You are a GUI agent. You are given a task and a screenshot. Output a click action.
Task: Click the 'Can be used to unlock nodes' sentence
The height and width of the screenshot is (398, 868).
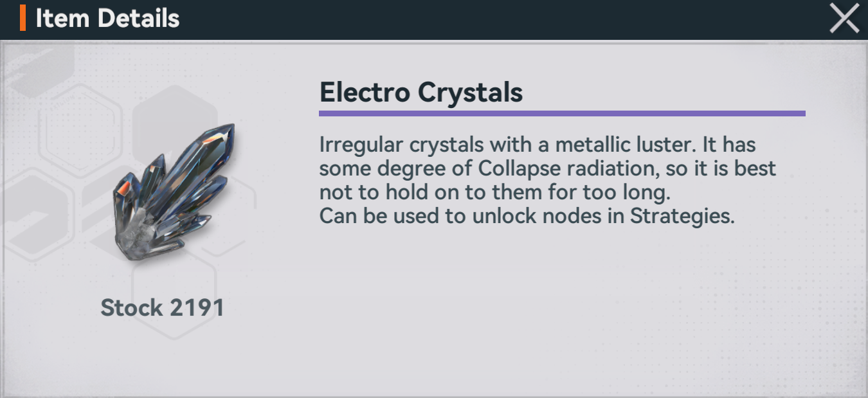pyautogui.click(x=527, y=216)
